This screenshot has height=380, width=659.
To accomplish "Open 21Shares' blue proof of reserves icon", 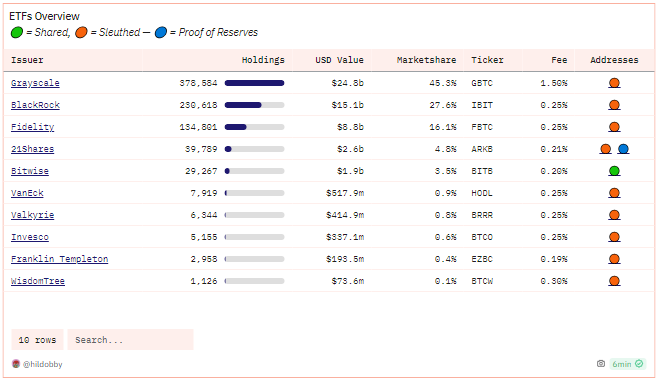I will (623, 149).
